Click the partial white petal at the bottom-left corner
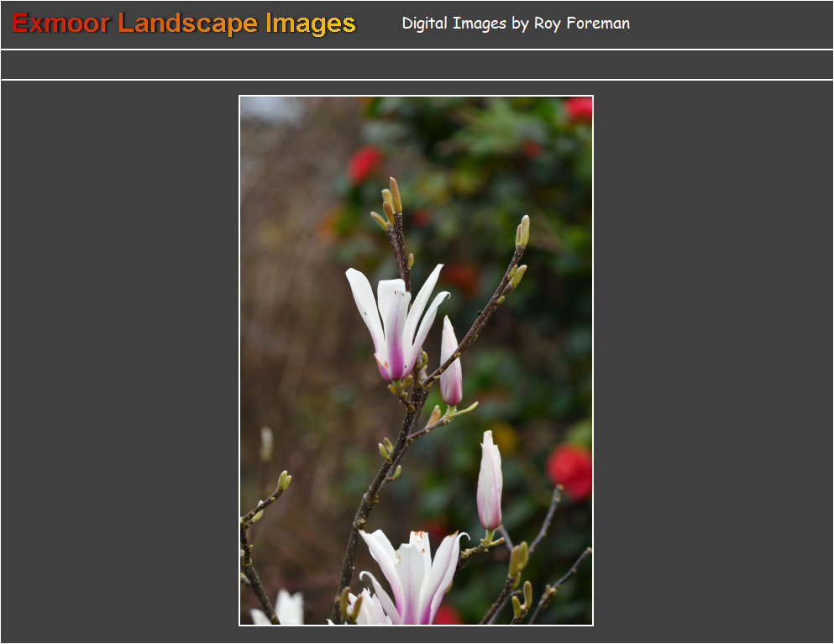The height and width of the screenshot is (644, 834). point(286,609)
